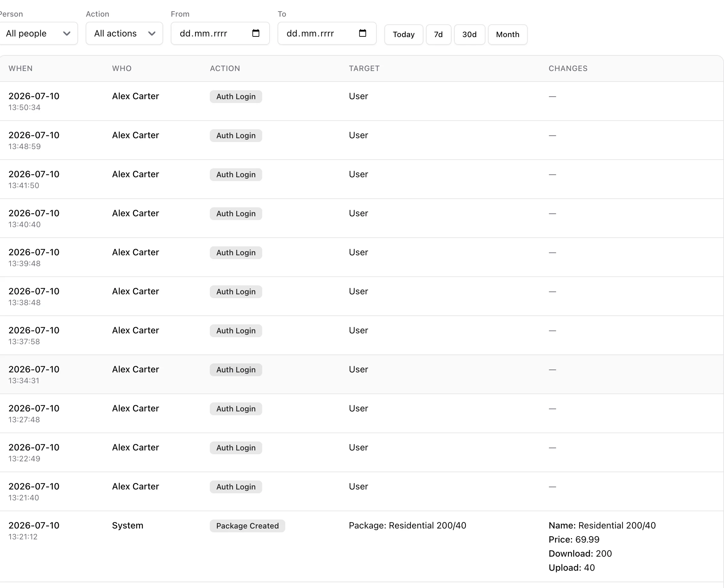Click Alex Carter in the 13:27:48 row

[136, 408]
